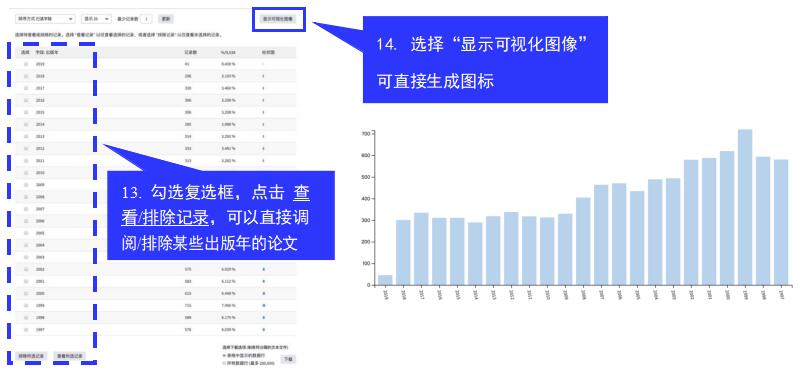Click the 更新 (update) button
Viewport: 799px width, 371px height.
[x=166, y=19]
